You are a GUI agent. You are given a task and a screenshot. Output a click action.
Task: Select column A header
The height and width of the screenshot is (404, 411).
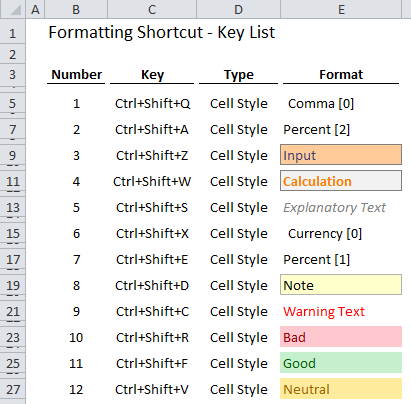coord(35,9)
